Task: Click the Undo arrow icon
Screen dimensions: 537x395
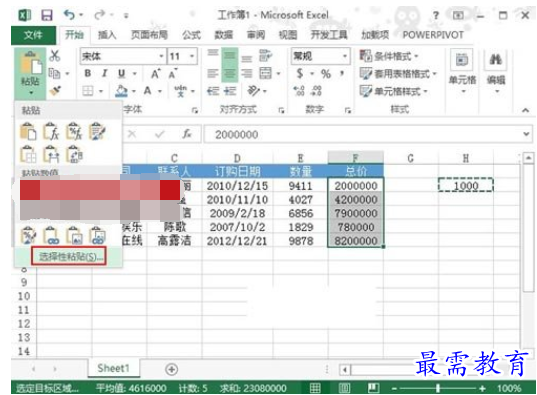Action: 69,15
